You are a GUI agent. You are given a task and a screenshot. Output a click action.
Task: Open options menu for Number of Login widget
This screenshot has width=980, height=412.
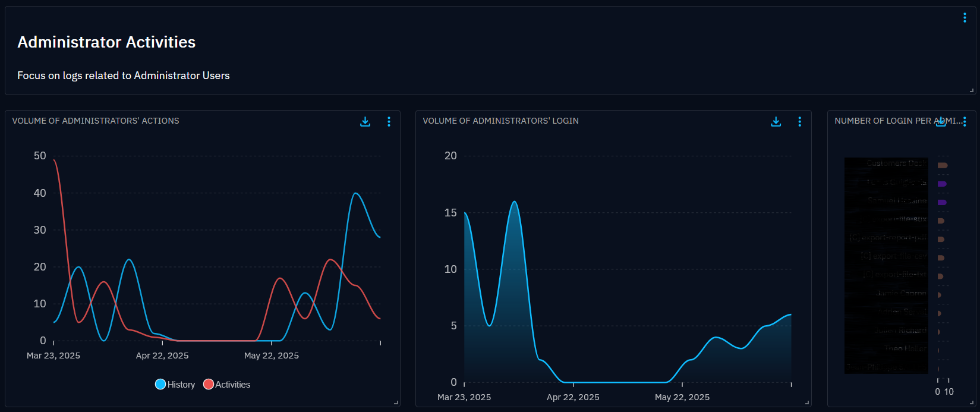tap(965, 121)
